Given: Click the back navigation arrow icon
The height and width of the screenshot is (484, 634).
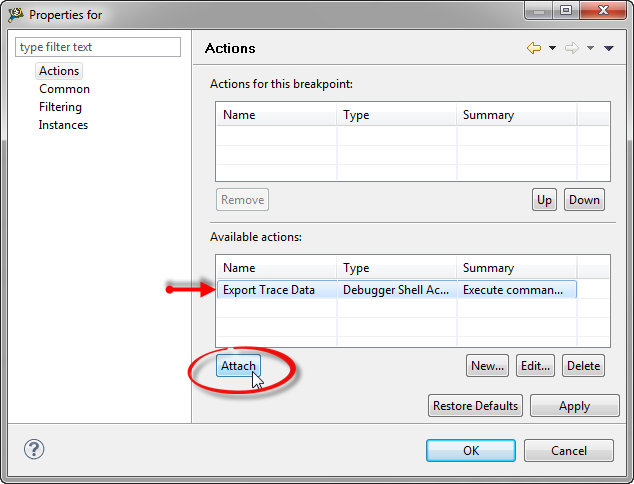Looking at the screenshot, I should 534,48.
